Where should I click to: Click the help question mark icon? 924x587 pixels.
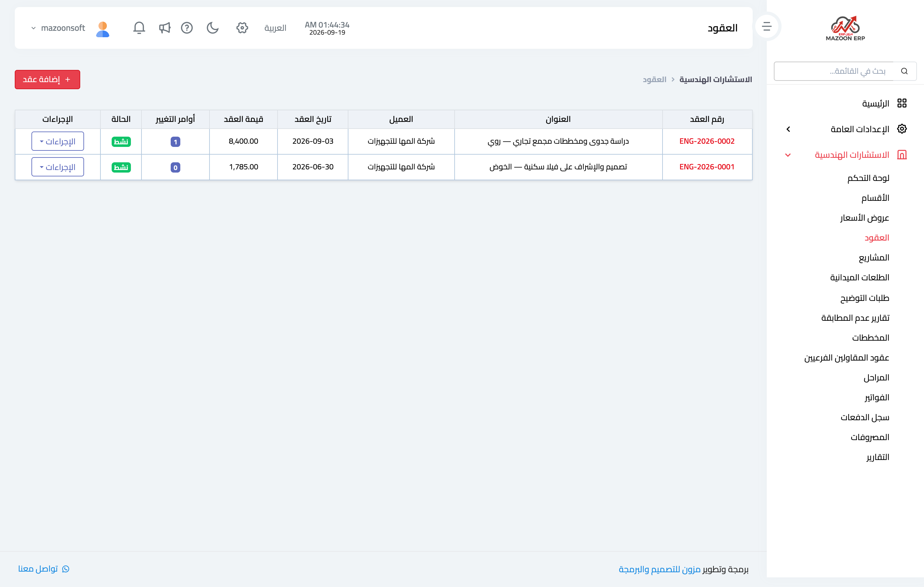(187, 28)
